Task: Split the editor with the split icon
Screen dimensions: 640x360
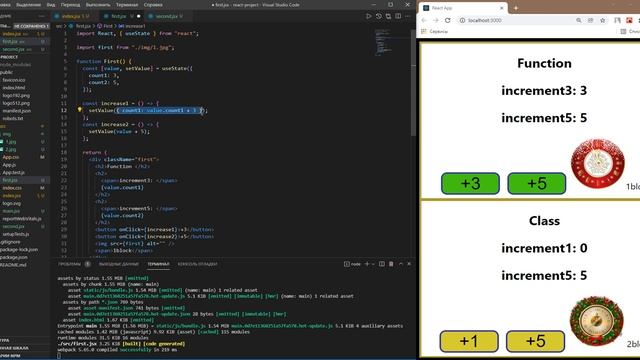Action: coord(398,16)
